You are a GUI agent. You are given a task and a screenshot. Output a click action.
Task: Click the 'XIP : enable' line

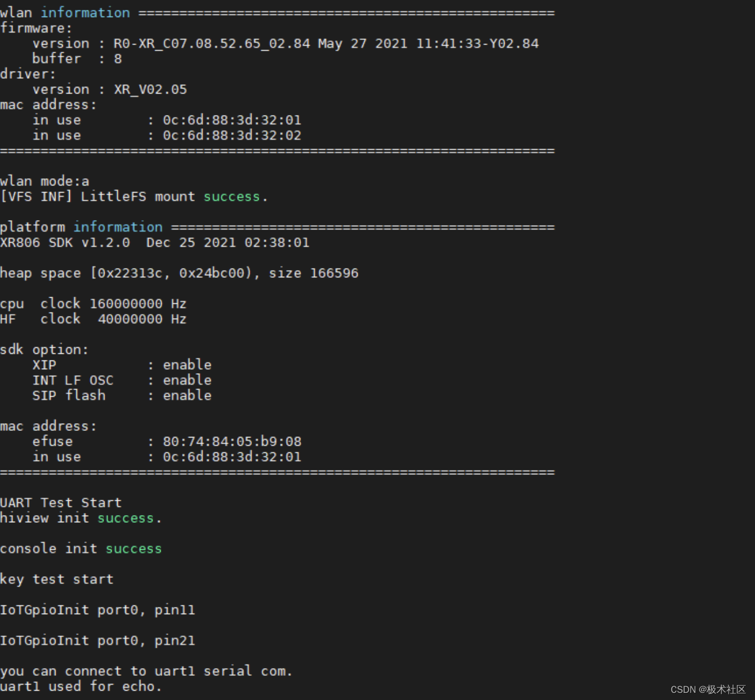point(122,365)
